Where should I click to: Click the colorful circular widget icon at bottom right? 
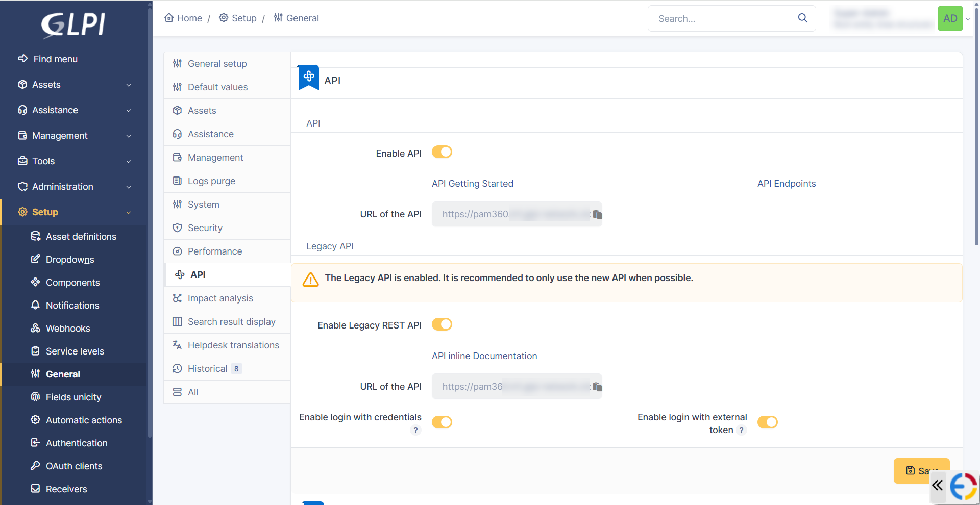click(963, 487)
